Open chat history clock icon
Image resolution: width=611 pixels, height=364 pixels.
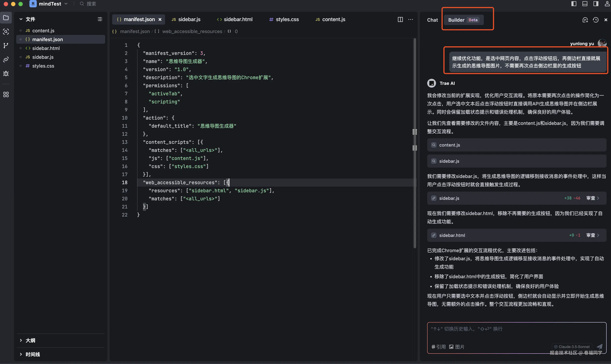click(596, 20)
